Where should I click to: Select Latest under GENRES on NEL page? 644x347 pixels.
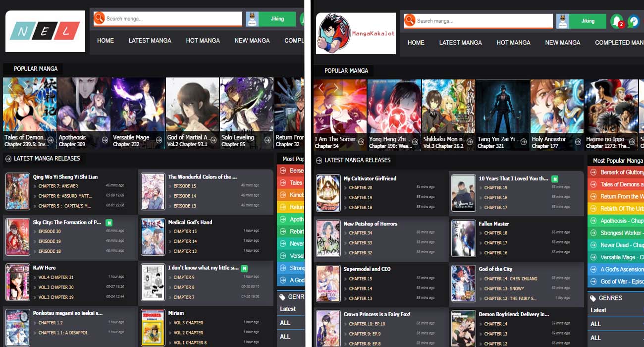point(288,309)
